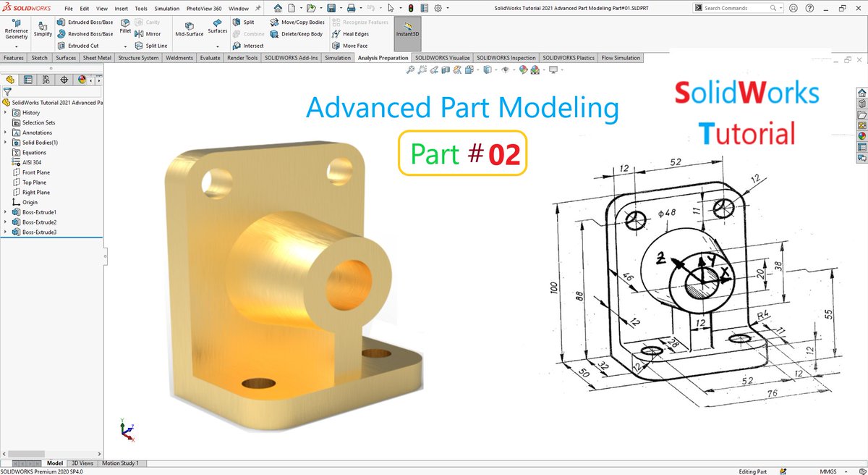Viewport: 868px width, 475px height.
Task: Activate the Fillet tool
Action: click(125, 28)
